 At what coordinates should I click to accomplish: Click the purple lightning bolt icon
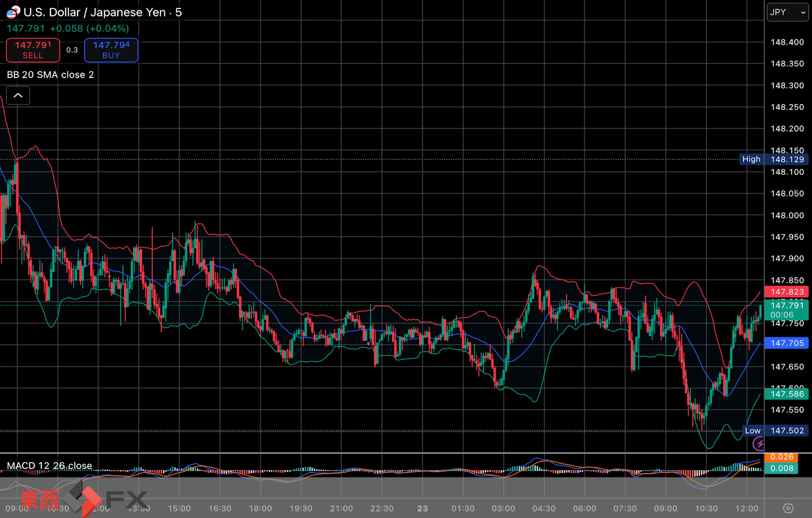click(x=758, y=443)
